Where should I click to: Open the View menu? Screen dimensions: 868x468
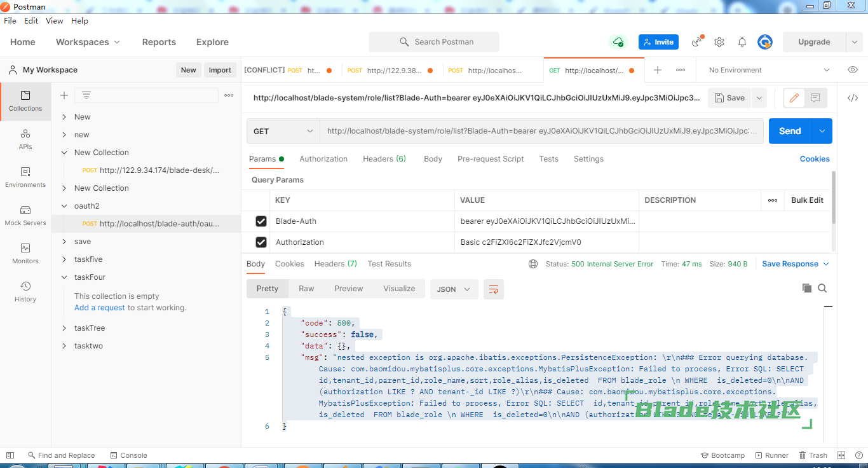[x=55, y=21]
